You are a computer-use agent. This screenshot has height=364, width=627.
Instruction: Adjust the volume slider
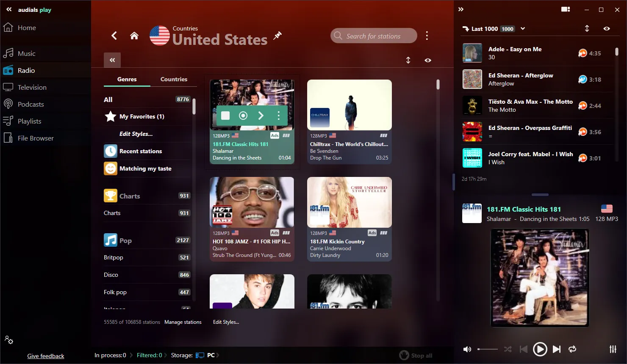tap(488, 349)
